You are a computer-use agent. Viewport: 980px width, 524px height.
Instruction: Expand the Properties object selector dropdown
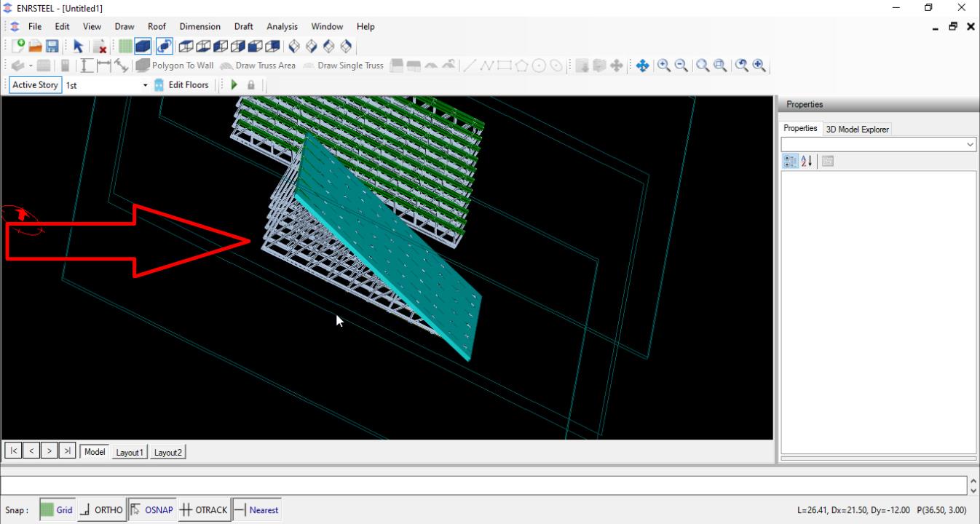click(970, 145)
